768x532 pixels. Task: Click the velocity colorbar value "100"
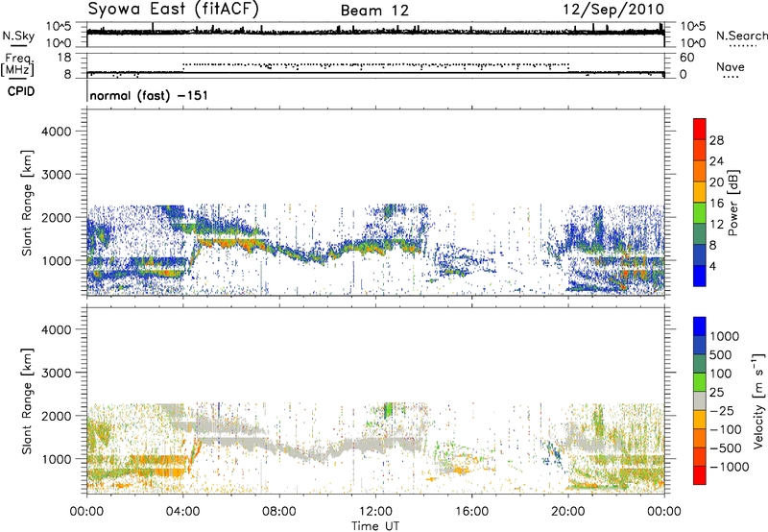(x=723, y=374)
